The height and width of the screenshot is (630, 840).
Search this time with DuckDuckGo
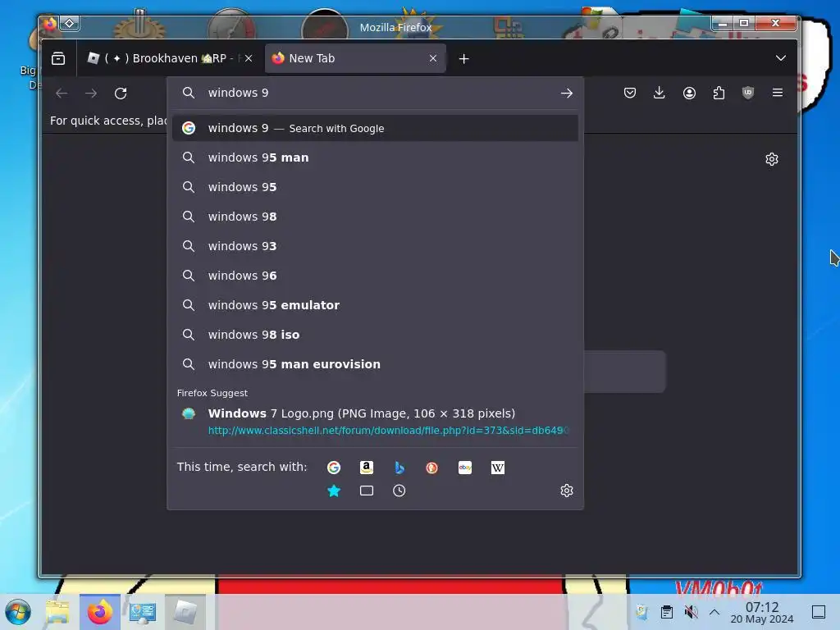(x=431, y=468)
